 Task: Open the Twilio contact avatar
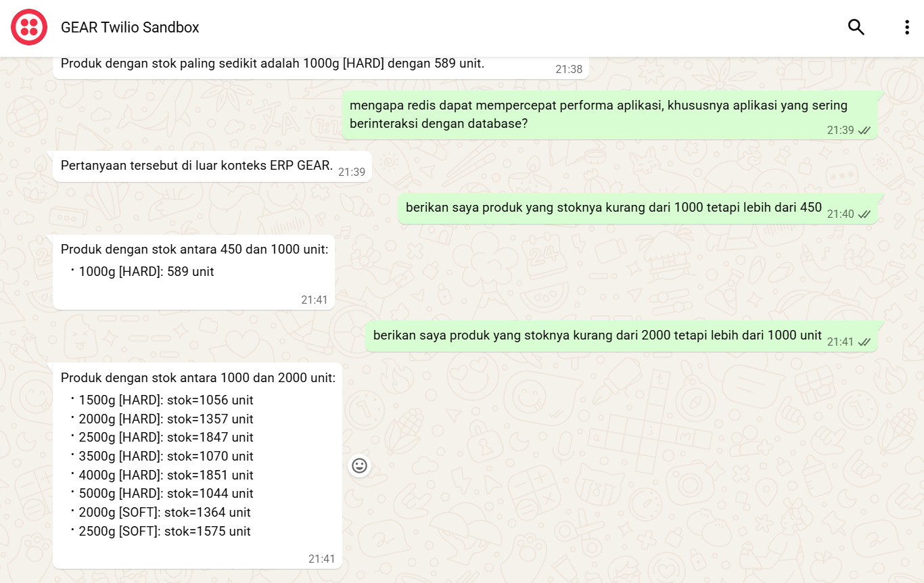click(29, 27)
